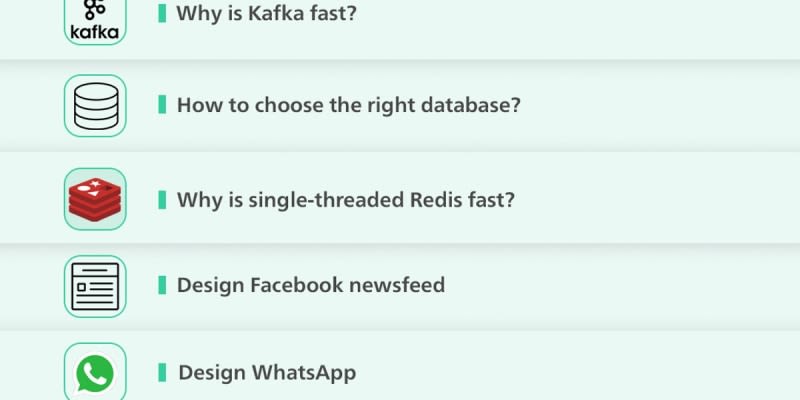Image resolution: width=800 pixels, height=400 pixels.
Task: Click the newsfeed layout icon
Action: [95, 286]
